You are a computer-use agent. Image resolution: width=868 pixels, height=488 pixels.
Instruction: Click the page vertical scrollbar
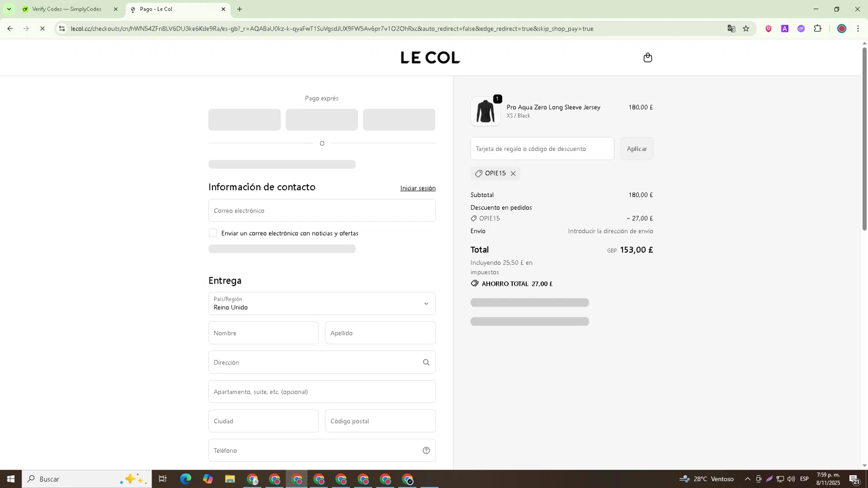pos(865,139)
